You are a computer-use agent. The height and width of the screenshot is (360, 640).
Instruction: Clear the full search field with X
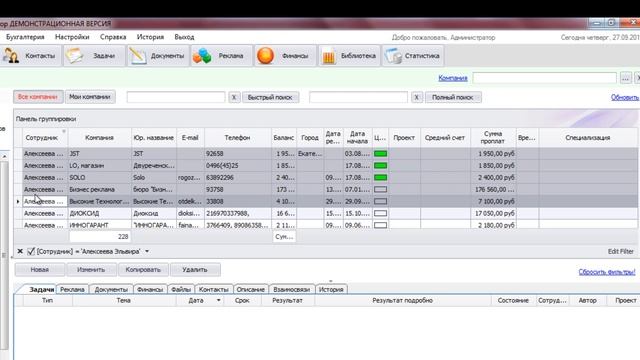(x=416, y=98)
